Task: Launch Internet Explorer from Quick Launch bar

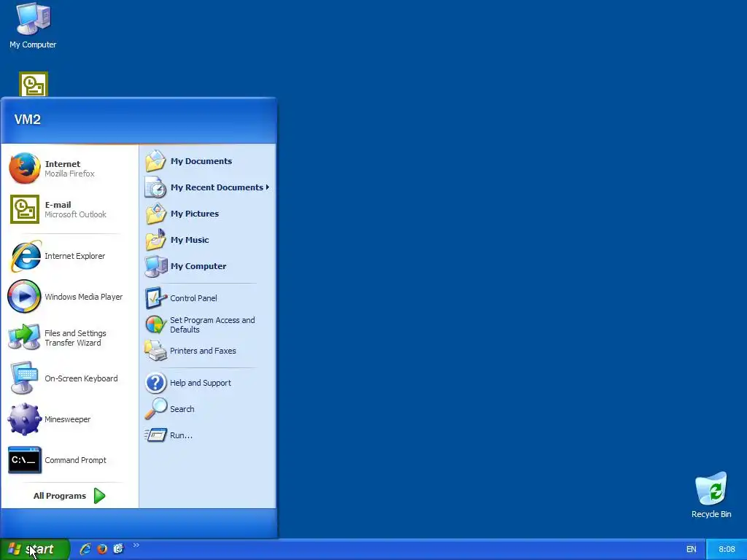Action: [x=85, y=549]
